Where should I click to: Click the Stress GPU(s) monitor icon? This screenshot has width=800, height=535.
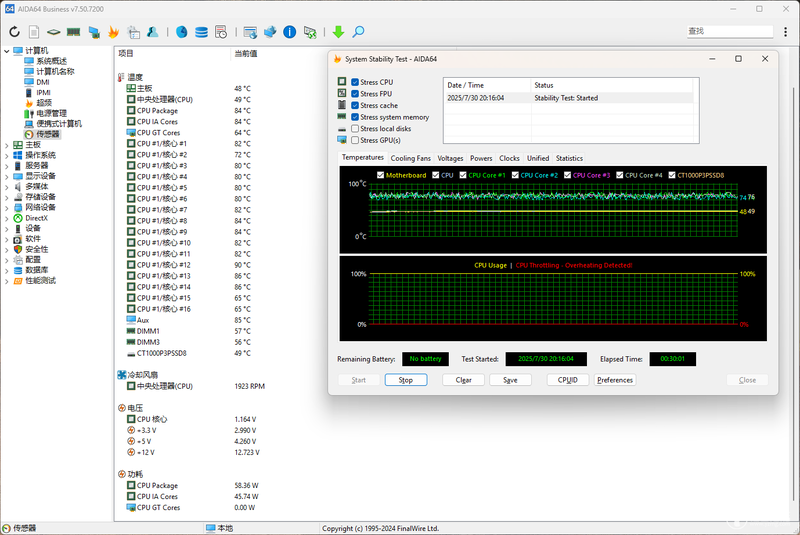[342, 139]
